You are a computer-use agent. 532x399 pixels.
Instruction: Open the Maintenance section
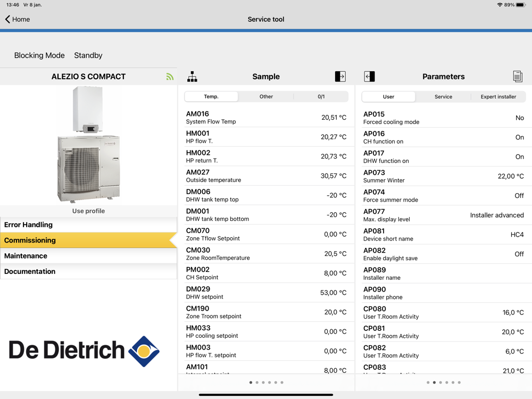click(x=88, y=256)
